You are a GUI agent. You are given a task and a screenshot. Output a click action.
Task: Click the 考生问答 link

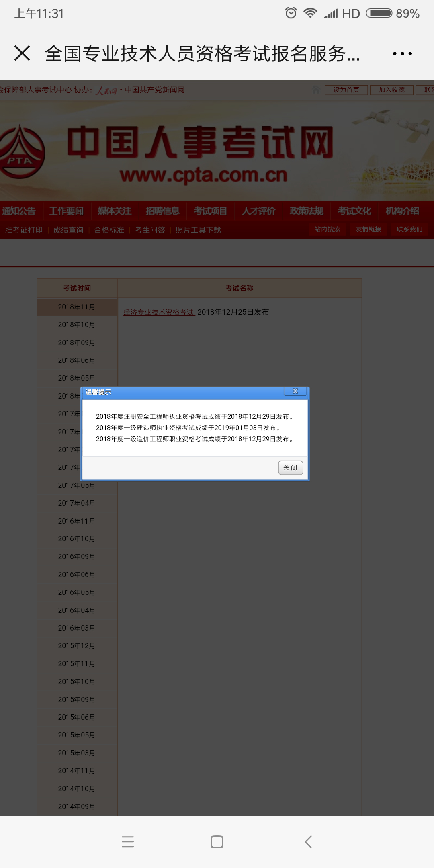click(x=150, y=230)
